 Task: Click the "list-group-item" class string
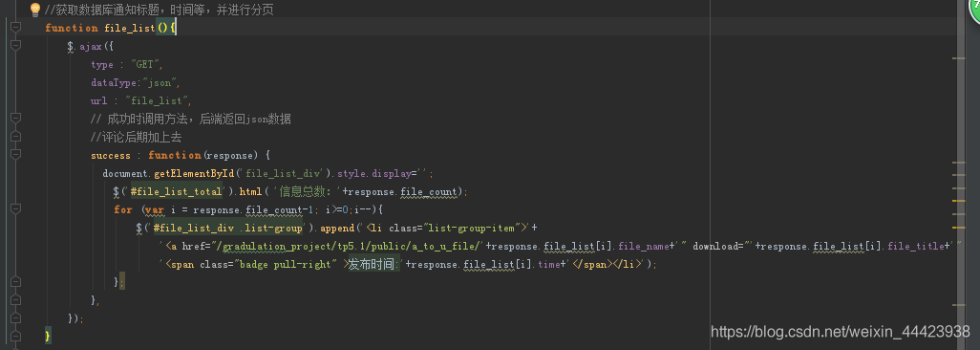[x=472, y=228]
